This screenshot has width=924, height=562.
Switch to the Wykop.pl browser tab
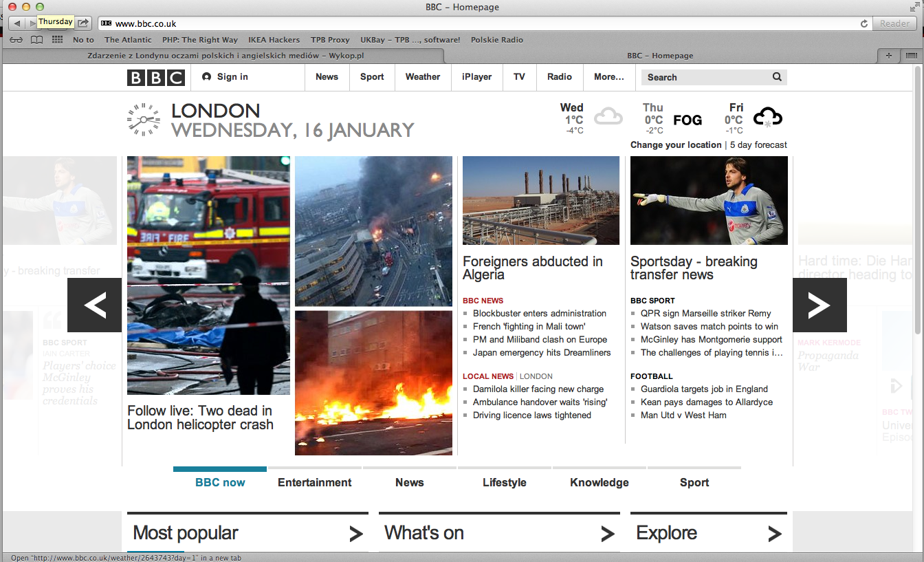pyautogui.click(x=226, y=56)
